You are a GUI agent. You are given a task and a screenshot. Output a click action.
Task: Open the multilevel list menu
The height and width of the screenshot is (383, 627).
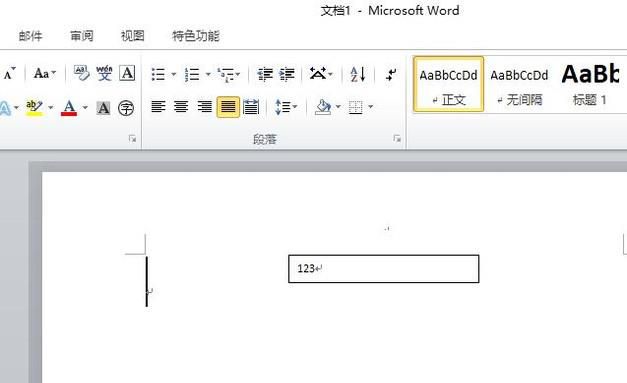point(229,74)
